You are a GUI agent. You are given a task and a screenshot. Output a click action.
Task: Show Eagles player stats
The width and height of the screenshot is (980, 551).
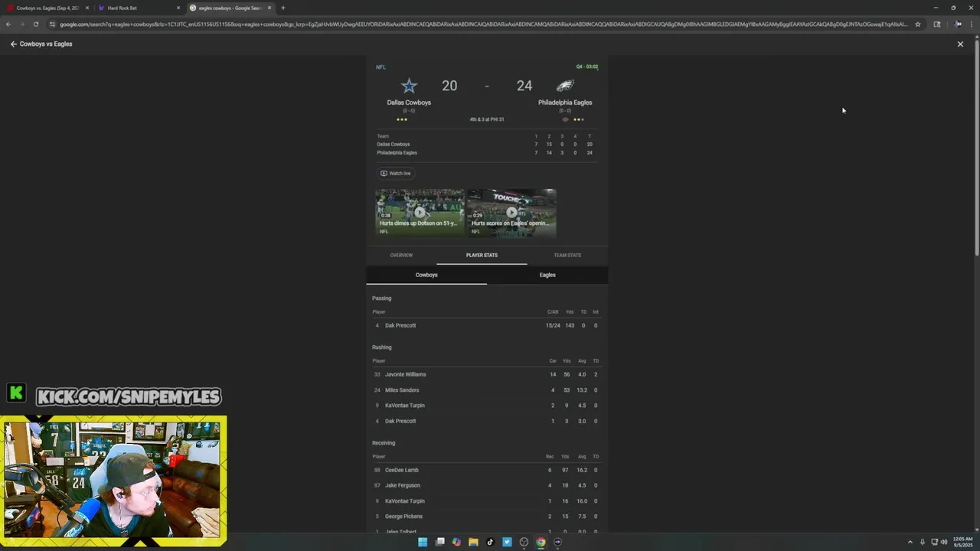click(547, 275)
